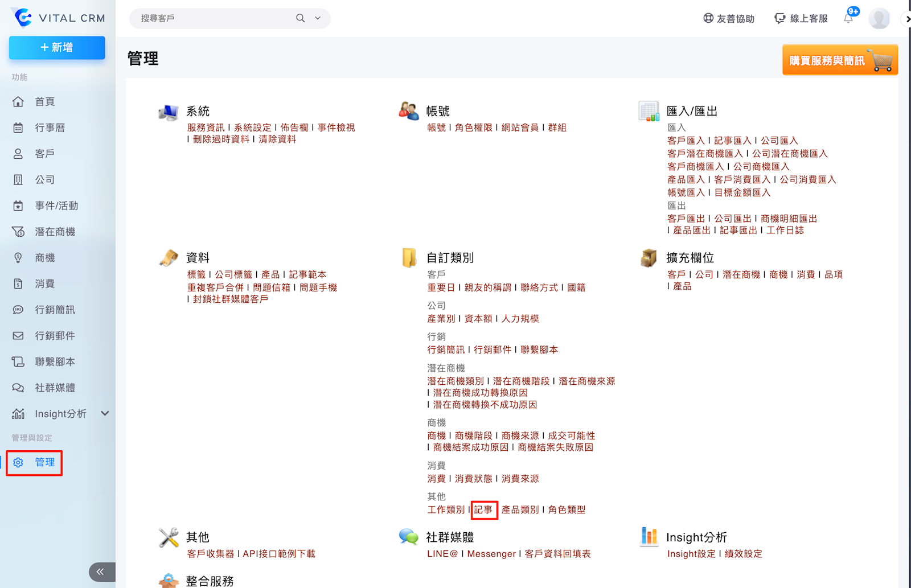Expand the Insight分析 sidebar menu
The height and width of the screenshot is (588, 911).
[105, 414]
